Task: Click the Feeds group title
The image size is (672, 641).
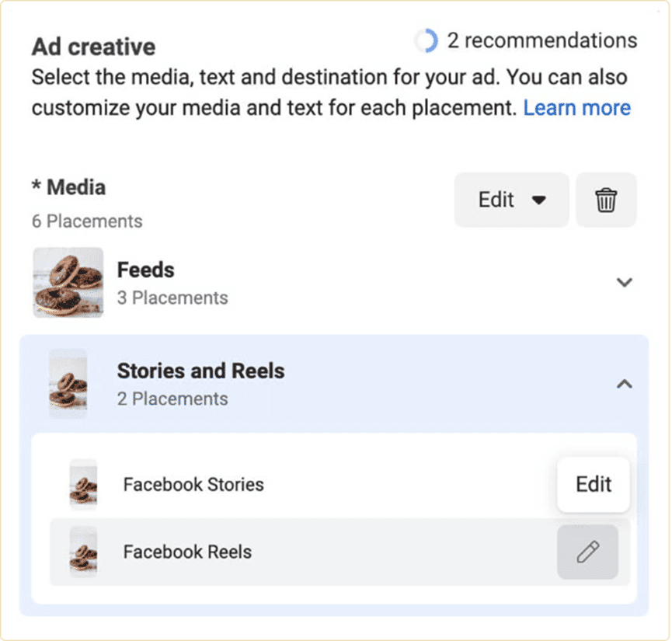Action: [145, 270]
